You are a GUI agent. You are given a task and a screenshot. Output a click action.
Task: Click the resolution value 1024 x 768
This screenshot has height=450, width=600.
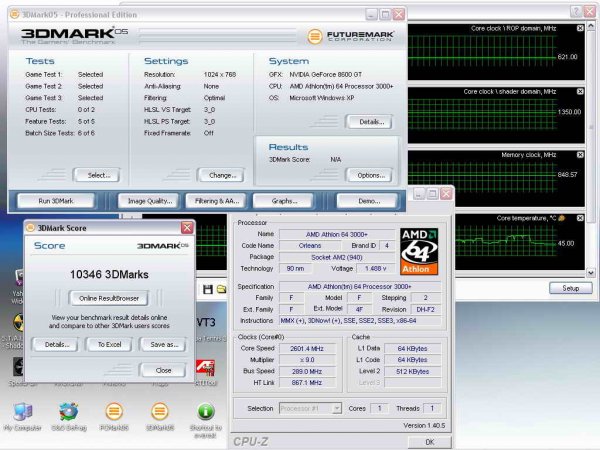coord(220,74)
